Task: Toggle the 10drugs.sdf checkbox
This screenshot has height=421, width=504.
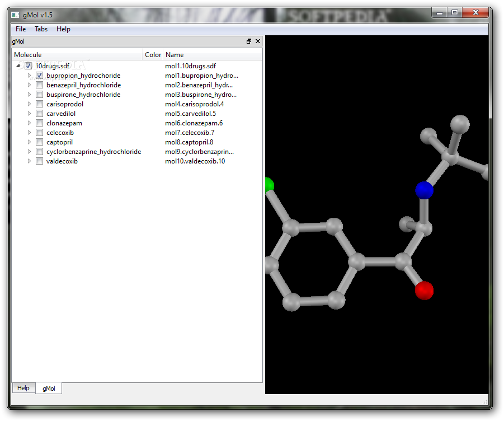Action: tap(29, 66)
